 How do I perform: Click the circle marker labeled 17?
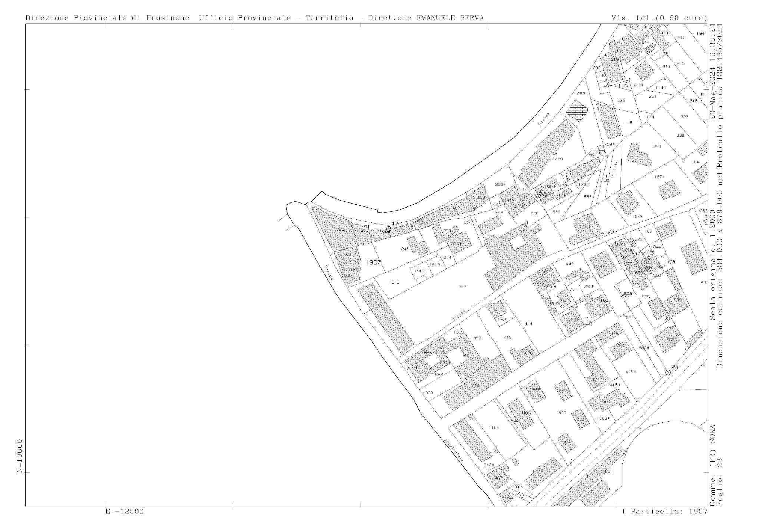388,229
